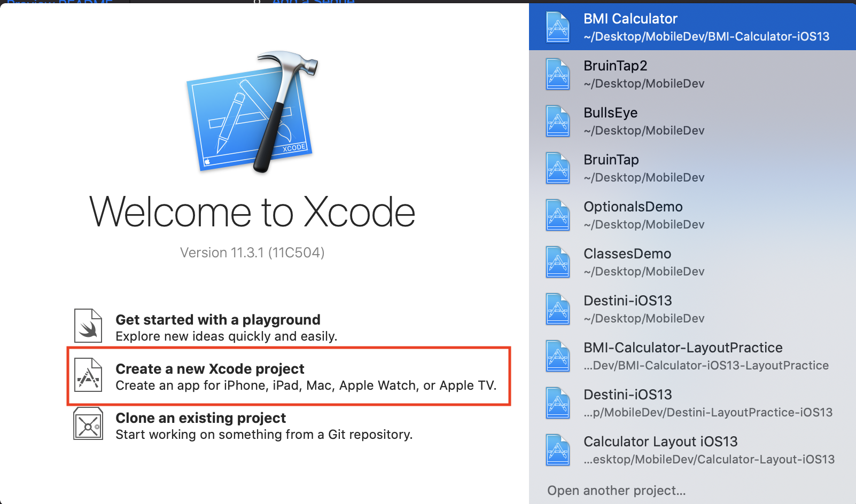Click the Version 11.3.1 (11C504) text

click(x=252, y=253)
